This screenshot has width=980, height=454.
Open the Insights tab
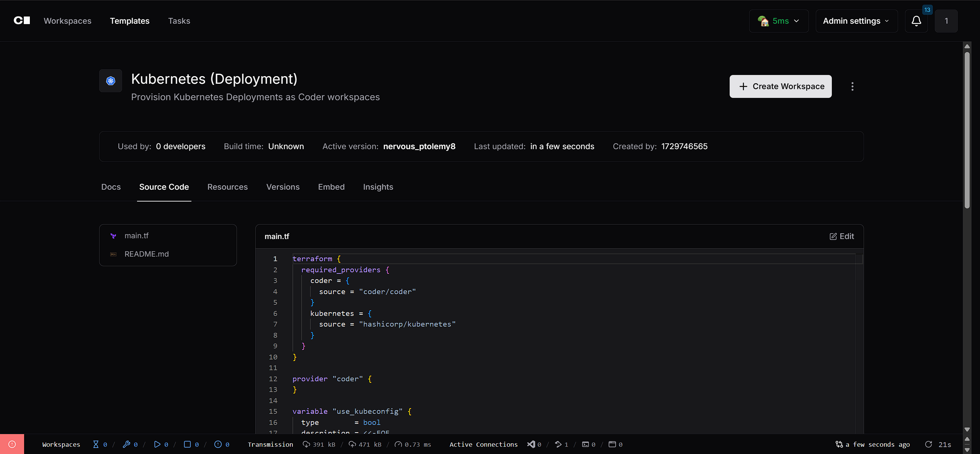click(378, 187)
